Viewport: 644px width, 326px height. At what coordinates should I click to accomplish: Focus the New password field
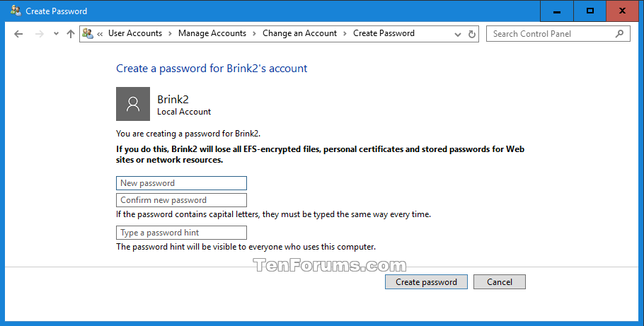[x=182, y=183]
